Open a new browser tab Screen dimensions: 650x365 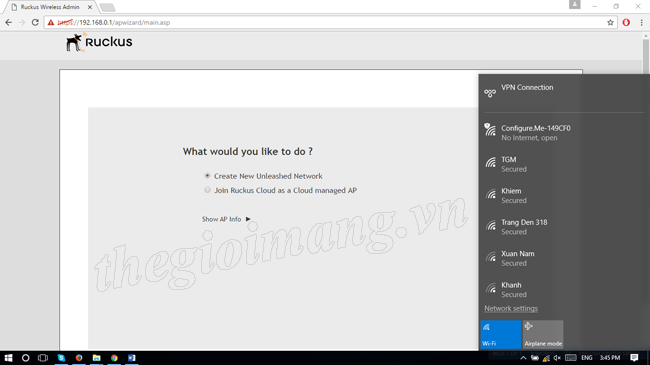click(107, 7)
